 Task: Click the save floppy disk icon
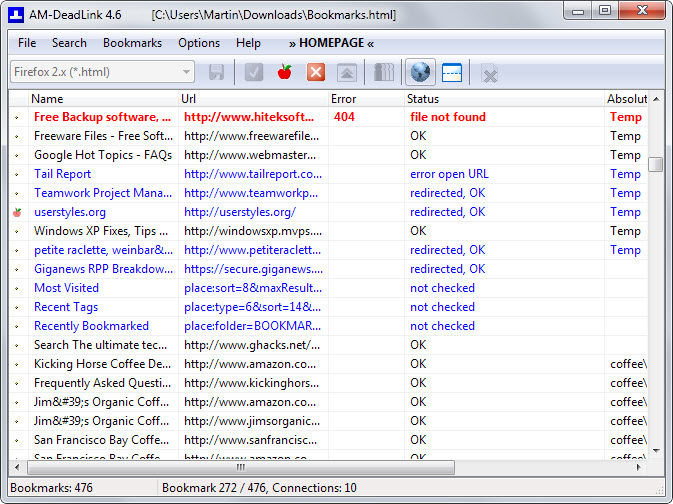click(216, 72)
